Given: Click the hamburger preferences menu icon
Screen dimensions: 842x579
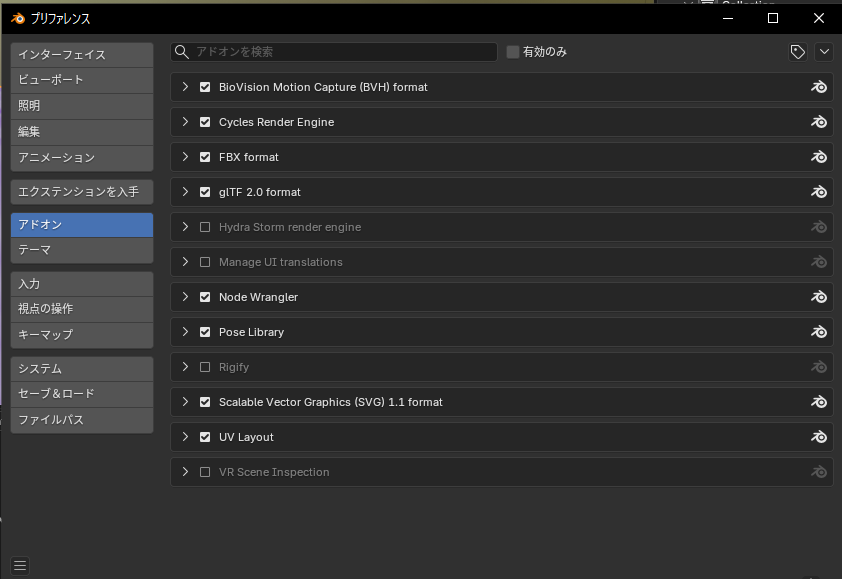Looking at the screenshot, I should [20, 565].
